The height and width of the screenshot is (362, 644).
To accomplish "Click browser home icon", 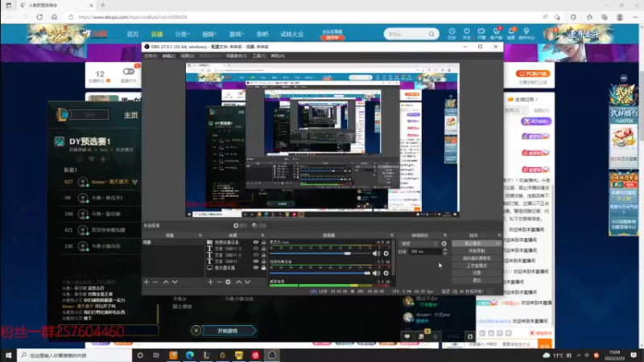I will [54, 17].
